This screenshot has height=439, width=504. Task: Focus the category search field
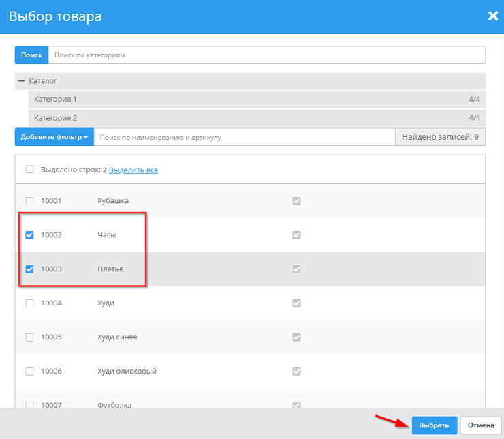pos(266,55)
